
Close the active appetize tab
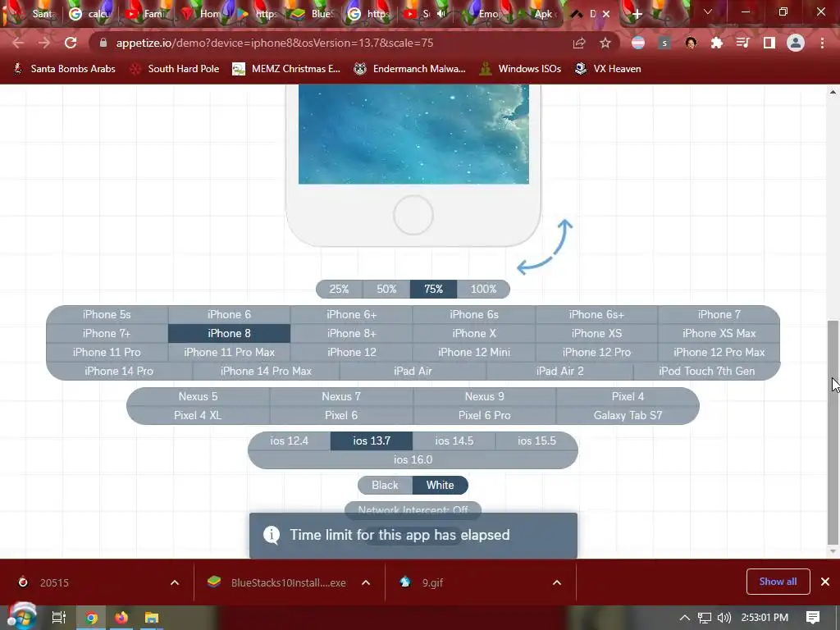pyautogui.click(x=606, y=14)
